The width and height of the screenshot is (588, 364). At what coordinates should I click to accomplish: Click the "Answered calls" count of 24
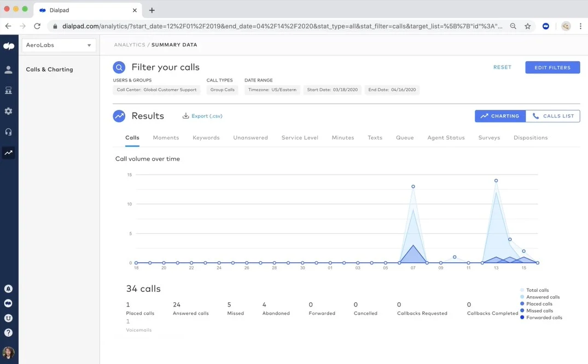pyautogui.click(x=177, y=305)
